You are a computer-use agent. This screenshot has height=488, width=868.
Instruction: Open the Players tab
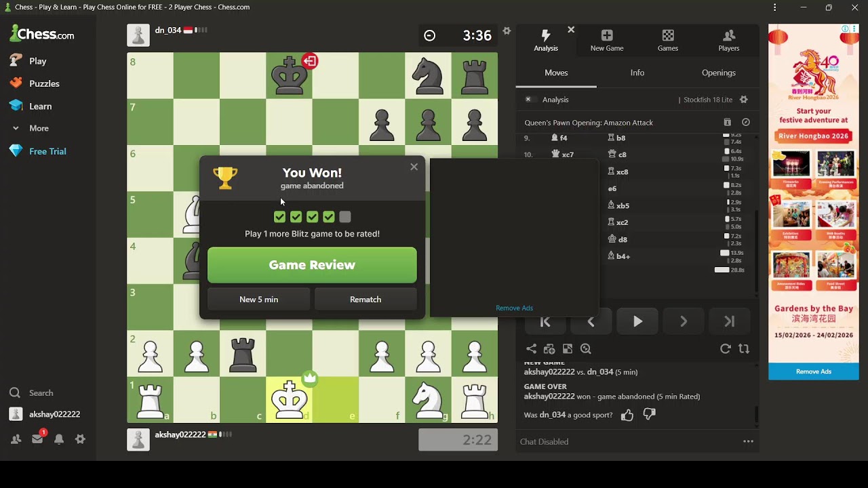click(729, 41)
